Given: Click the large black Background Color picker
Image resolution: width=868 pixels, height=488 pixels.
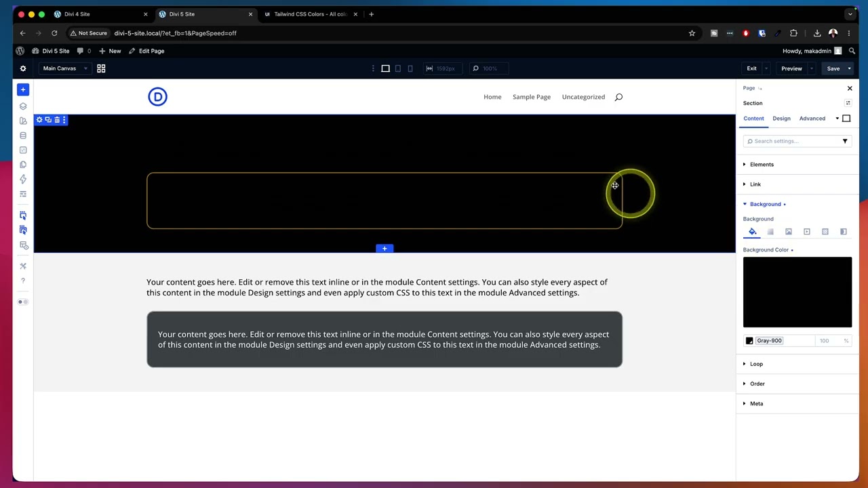Looking at the screenshot, I should point(797,292).
